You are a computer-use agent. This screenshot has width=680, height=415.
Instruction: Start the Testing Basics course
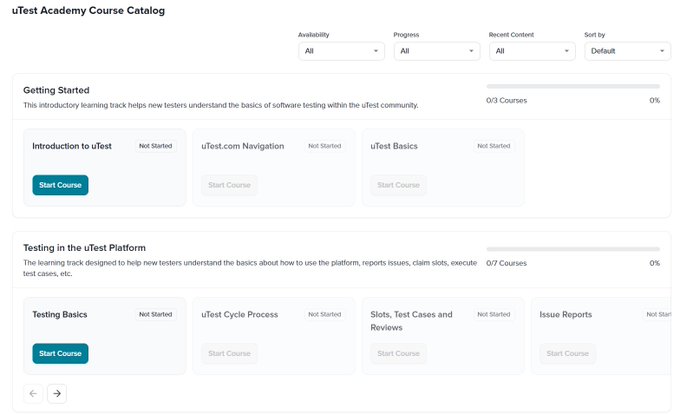(x=60, y=353)
